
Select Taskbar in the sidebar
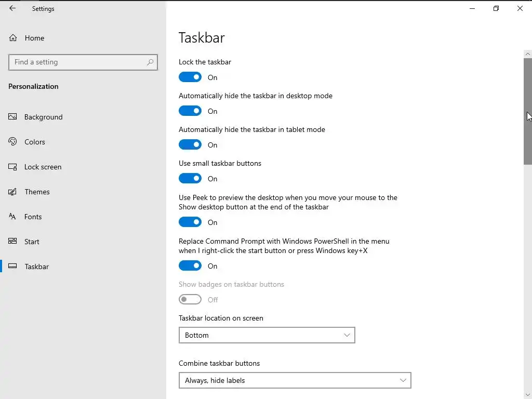(36, 267)
